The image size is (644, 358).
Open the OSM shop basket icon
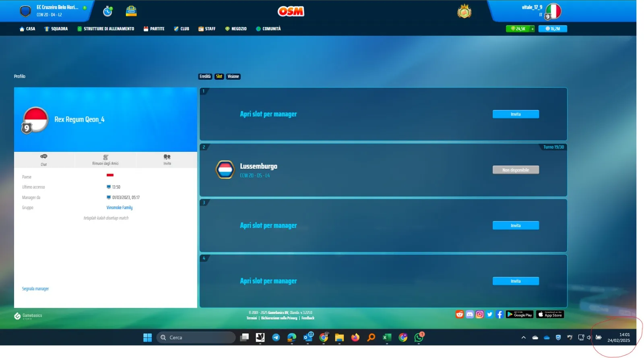(x=131, y=11)
